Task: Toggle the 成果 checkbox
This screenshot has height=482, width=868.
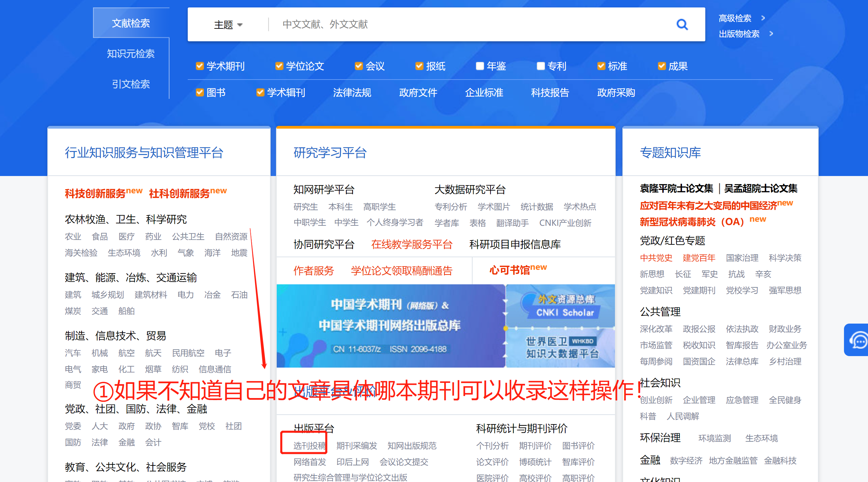Action: pos(662,66)
